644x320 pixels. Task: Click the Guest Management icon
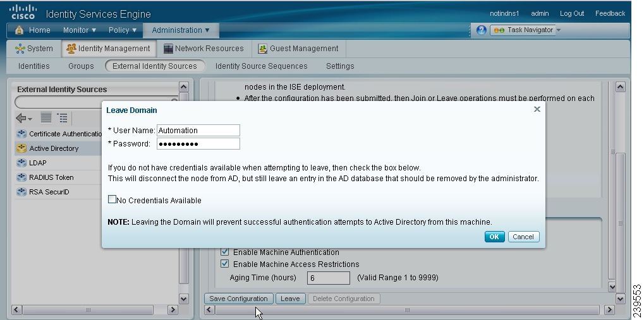pyautogui.click(x=262, y=49)
